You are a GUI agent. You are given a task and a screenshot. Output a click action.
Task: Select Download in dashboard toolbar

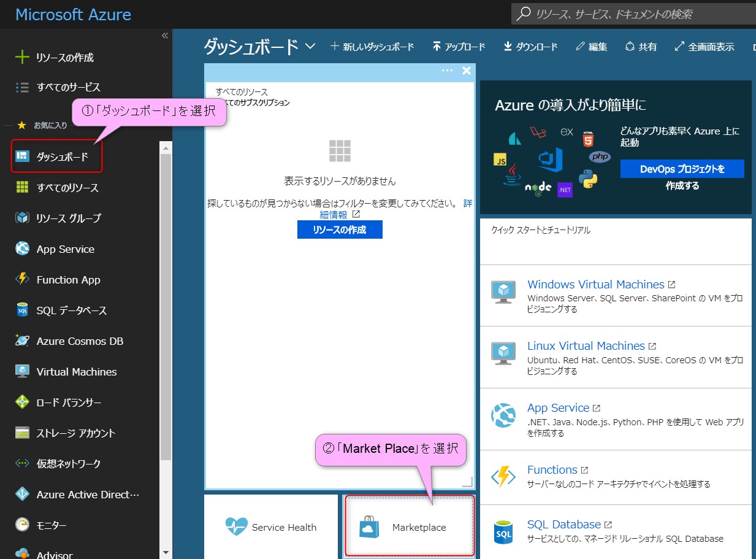coord(530,47)
